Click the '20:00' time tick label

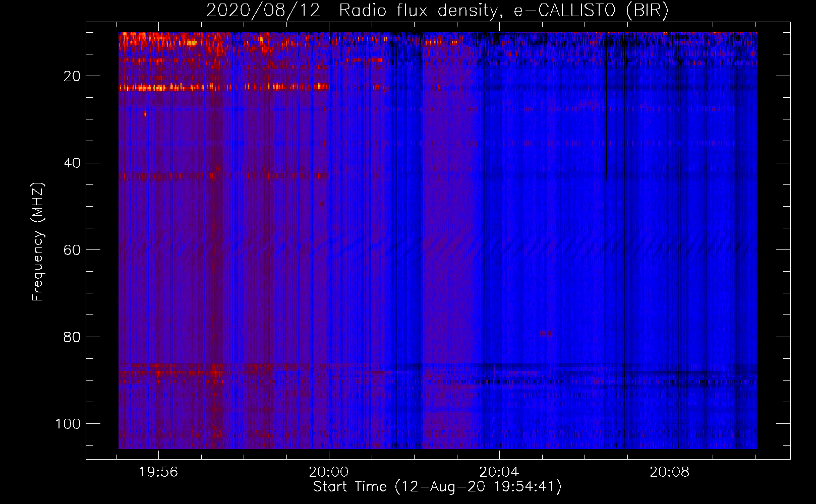point(329,472)
